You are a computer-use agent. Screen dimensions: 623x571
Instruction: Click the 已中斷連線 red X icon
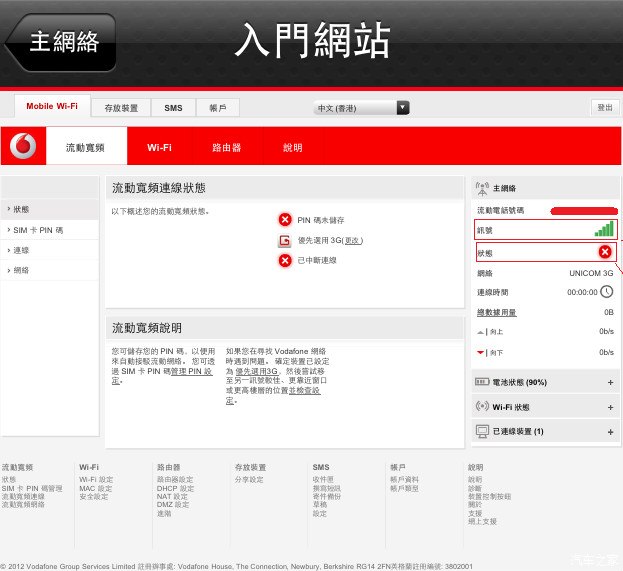pyautogui.click(x=285, y=260)
